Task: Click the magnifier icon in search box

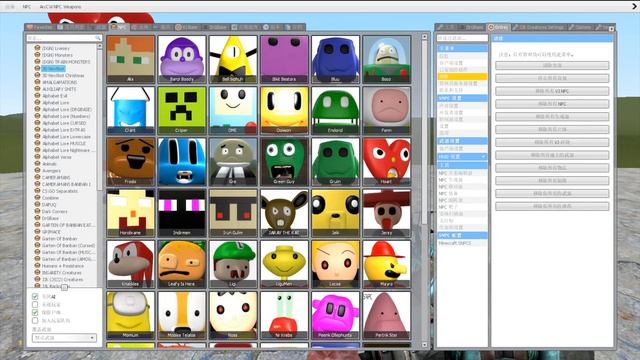Action: coord(98,38)
